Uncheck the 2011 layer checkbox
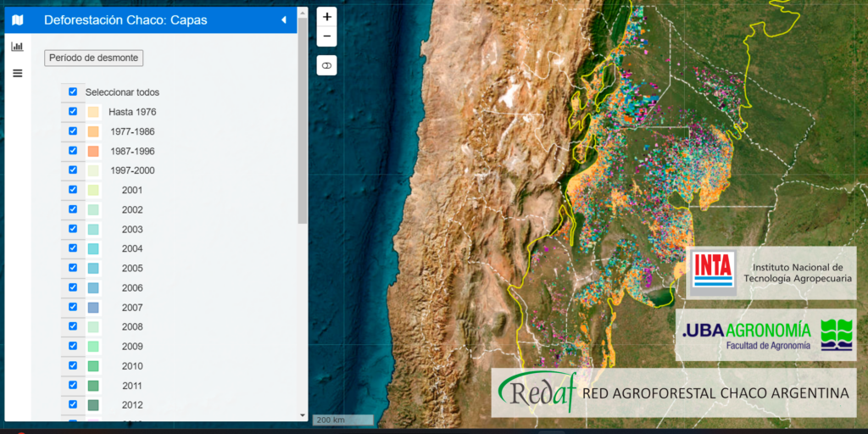Image resolution: width=868 pixels, height=434 pixels. click(x=73, y=385)
